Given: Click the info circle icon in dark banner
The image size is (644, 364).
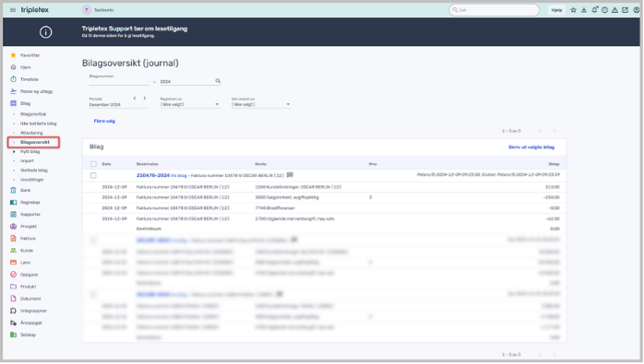Looking at the screenshot, I should (45, 32).
